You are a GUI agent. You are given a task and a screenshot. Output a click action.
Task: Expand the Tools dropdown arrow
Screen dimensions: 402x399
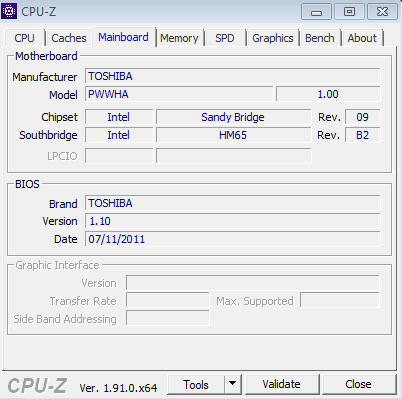(233, 385)
